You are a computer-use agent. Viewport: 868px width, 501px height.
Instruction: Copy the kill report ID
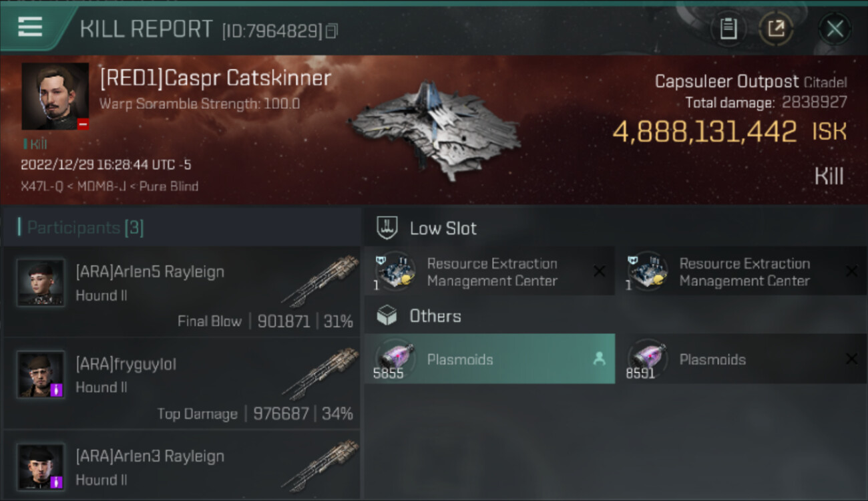pos(331,31)
